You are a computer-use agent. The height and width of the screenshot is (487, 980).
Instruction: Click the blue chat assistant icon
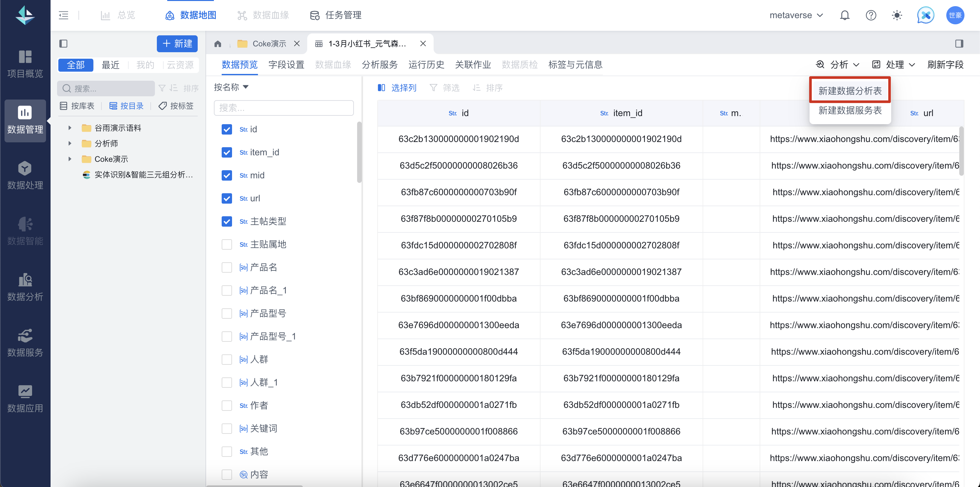tap(926, 15)
